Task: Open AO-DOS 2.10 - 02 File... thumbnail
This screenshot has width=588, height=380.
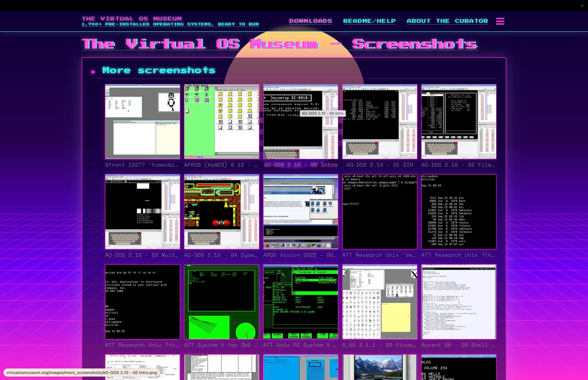Action: tap(459, 122)
